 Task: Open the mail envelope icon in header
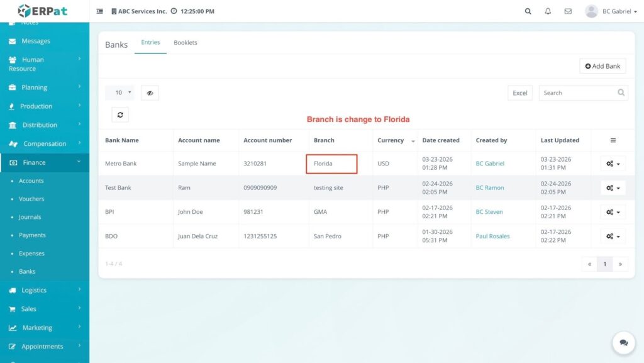pos(568,11)
